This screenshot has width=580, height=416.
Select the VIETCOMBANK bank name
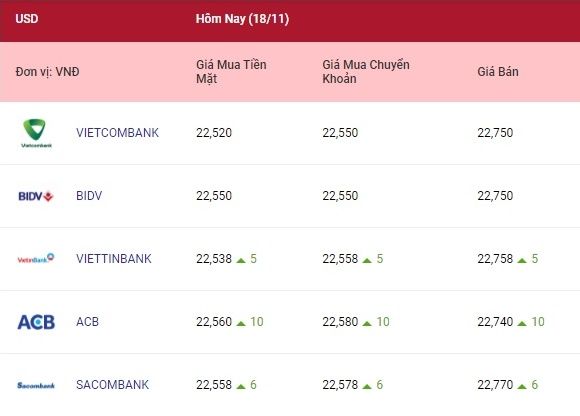tap(117, 133)
